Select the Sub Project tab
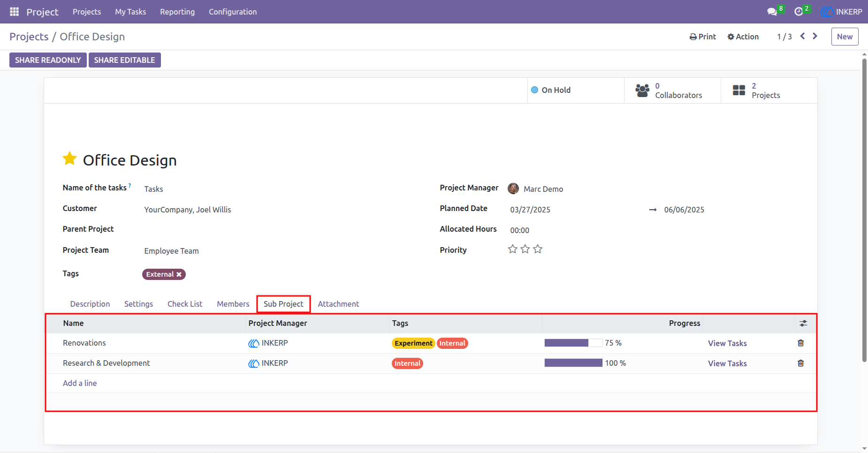The height and width of the screenshot is (453, 868). click(x=283, y=304)
